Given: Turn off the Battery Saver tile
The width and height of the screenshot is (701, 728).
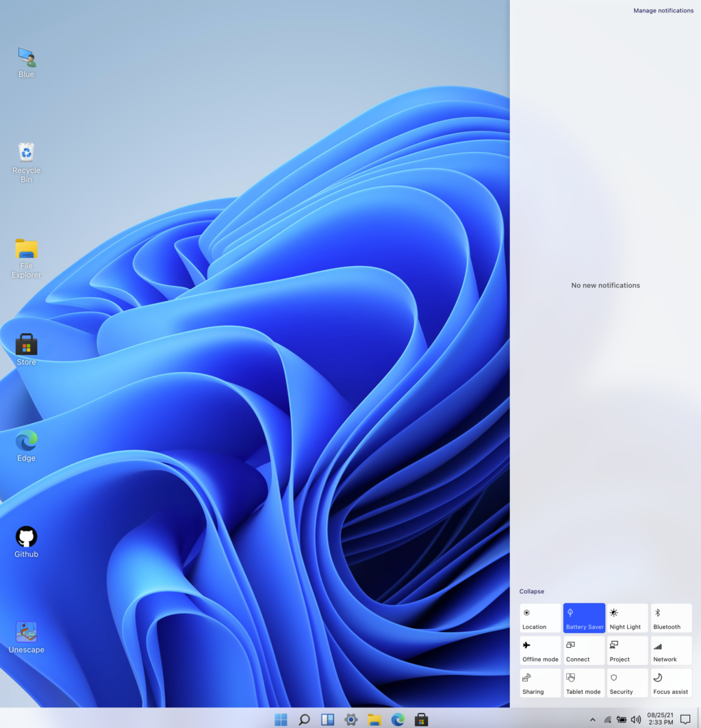Looking at the screenshot, I should click(x=584, y=618).
